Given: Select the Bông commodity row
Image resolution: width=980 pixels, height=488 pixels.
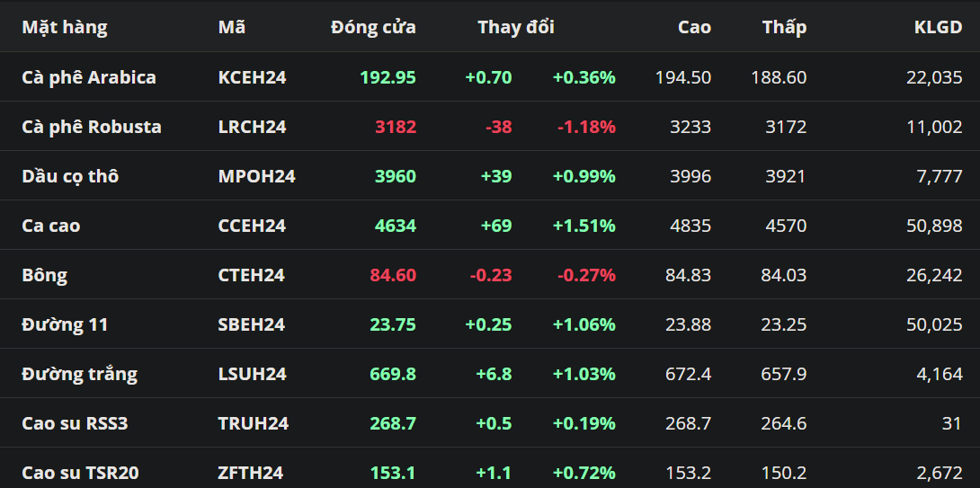Looking at the screenshot, I should (x=45, y=275).
